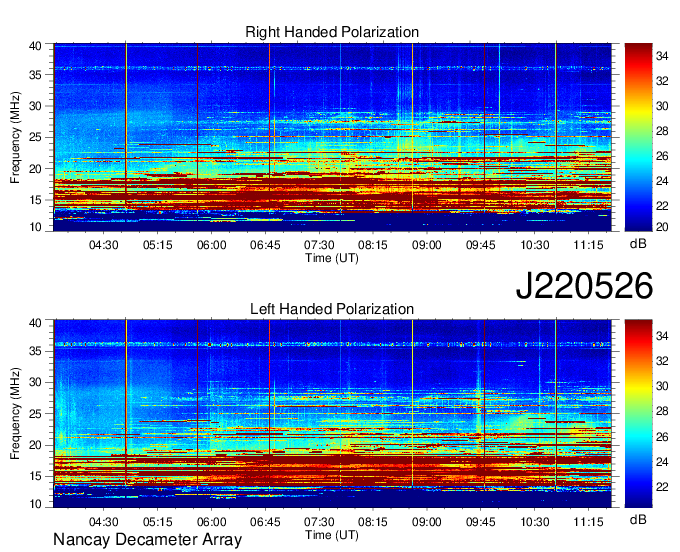Click the 40 MHz tick on the lower frequency axis

point(36,323)
